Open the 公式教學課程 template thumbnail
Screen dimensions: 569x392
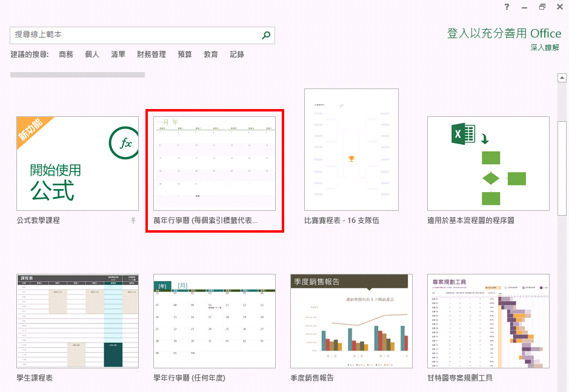(78, 164)
